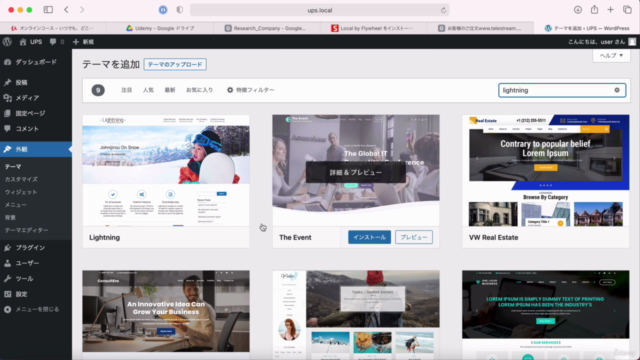Click the dark laptop business theme thumbnail
Screen dimensions: 640x360
point(546,315)
